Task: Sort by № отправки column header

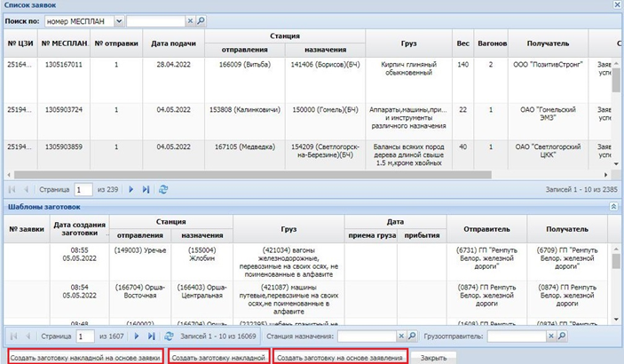Action: (116, 44)
